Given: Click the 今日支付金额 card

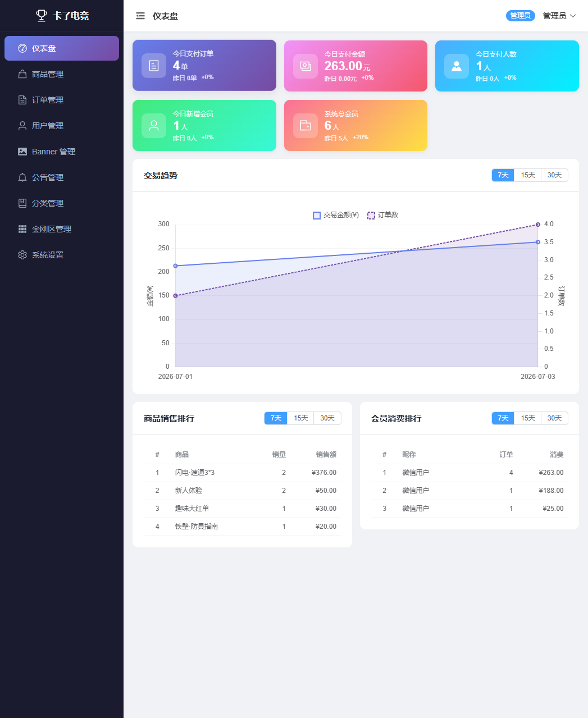Looking at the screenshot, I should tap(355, 66).
